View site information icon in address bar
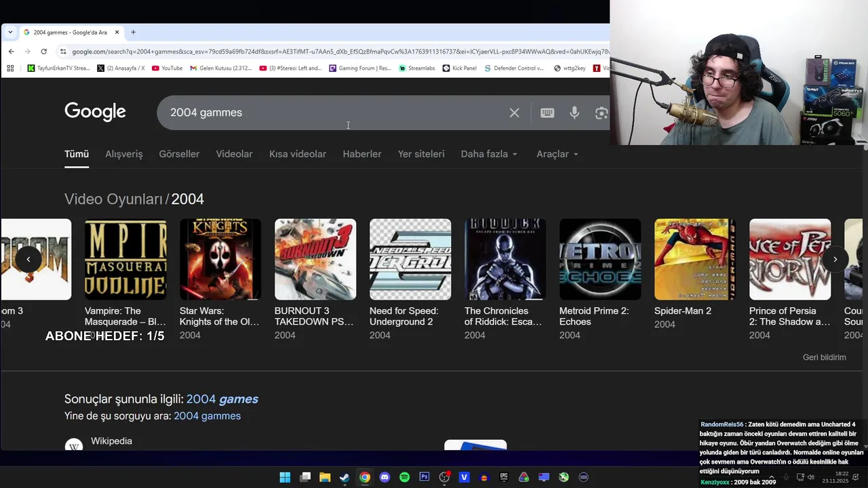Image resolution: width=868 pixels, height=488 pixels. pos(63,52)
